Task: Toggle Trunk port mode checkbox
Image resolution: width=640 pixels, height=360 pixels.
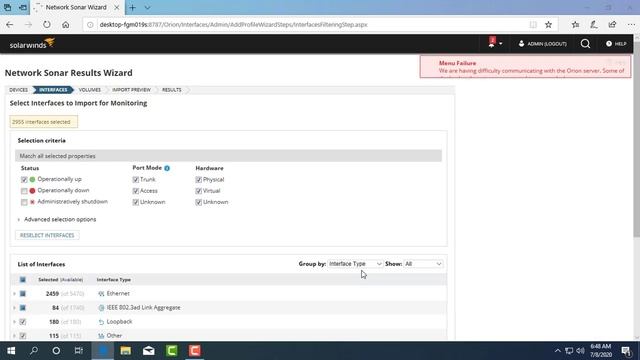Action: pyautogui.click(x=136, y=180)
